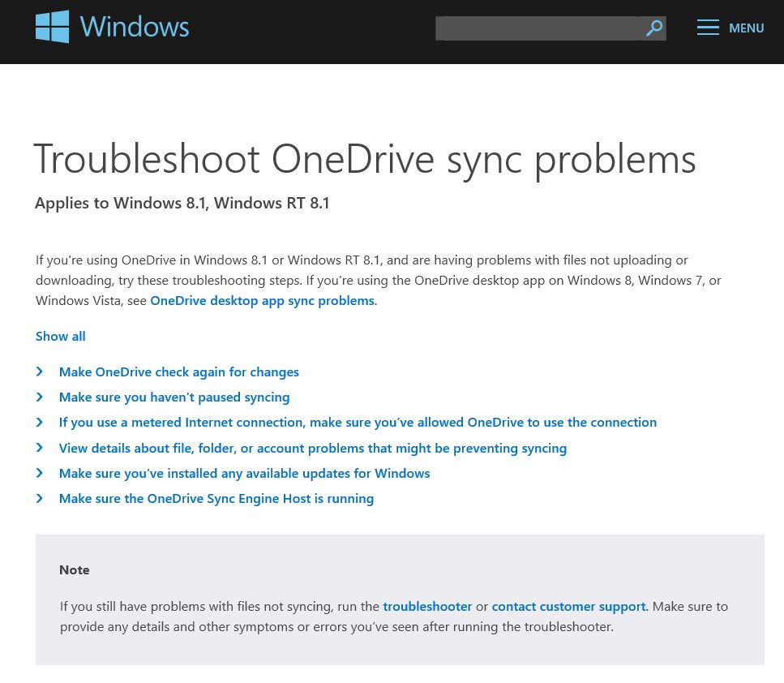Image resolution: width=784 pixels, height=683 pixels.
Task: Expand chevron beside available updates for Windows
Action: (40, 473)
